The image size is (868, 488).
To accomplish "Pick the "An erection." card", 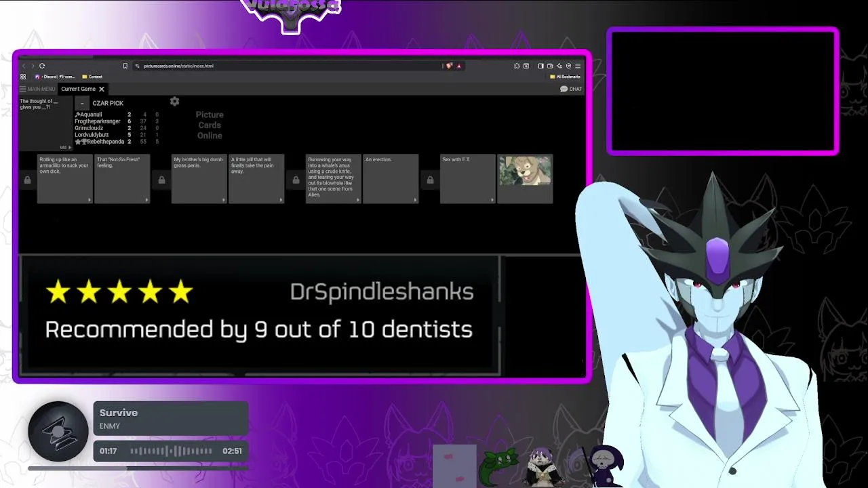I will (391, 179).
